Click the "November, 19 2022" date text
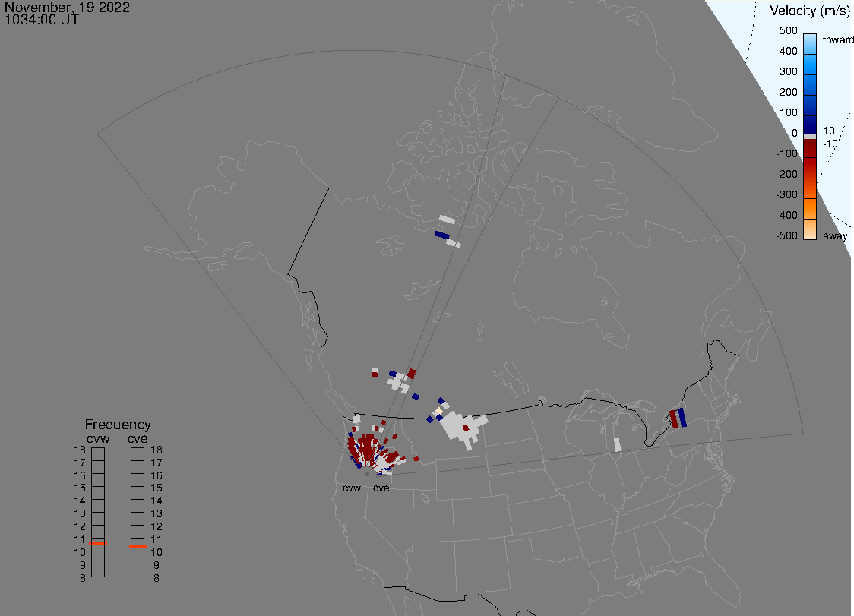Screen dimensions: 854x616 67,8
